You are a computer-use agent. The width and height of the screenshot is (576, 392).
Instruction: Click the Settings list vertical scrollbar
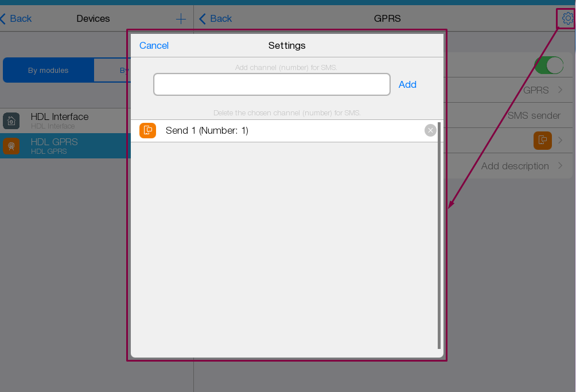click(x=439, y=235)
